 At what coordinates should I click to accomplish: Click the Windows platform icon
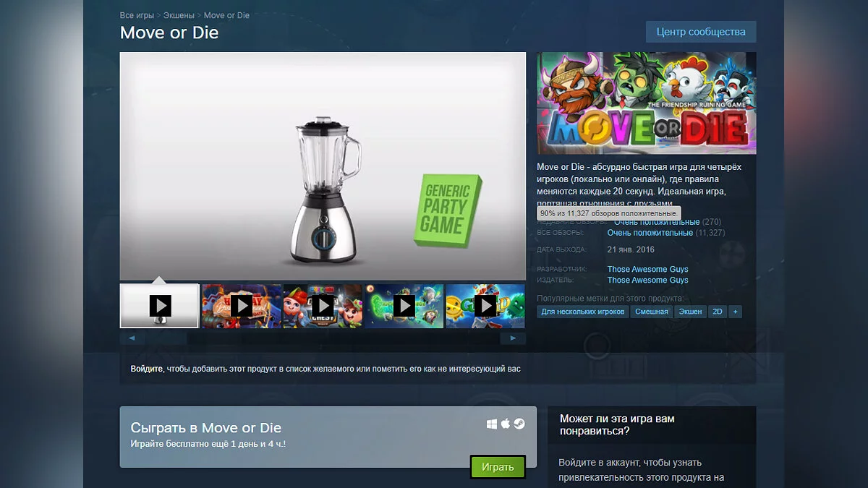click(492, 424)
